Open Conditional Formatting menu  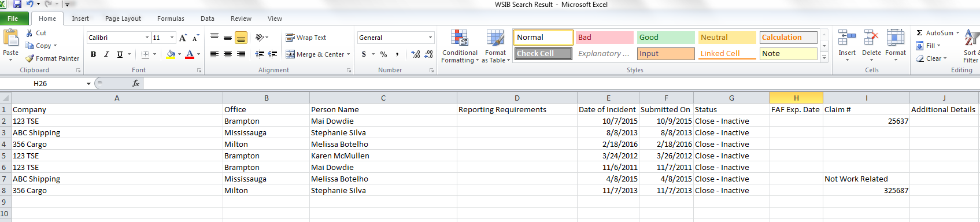point(460,46)
